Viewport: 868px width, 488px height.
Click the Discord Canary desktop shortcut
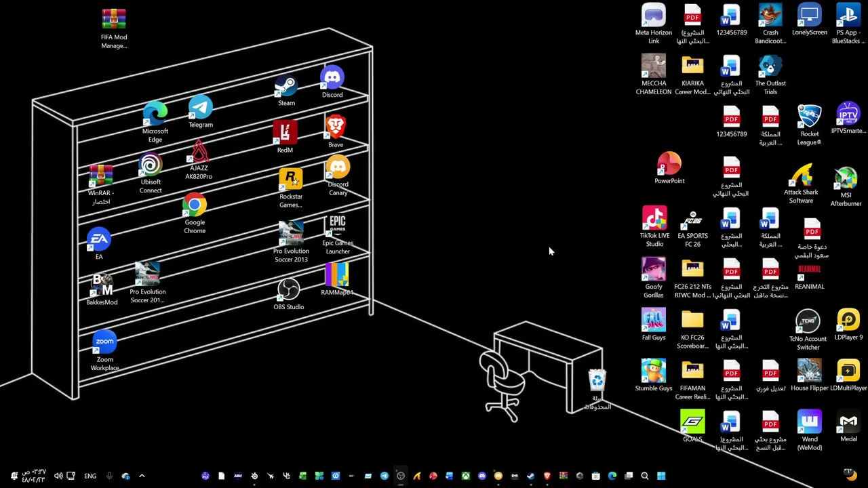338,176
